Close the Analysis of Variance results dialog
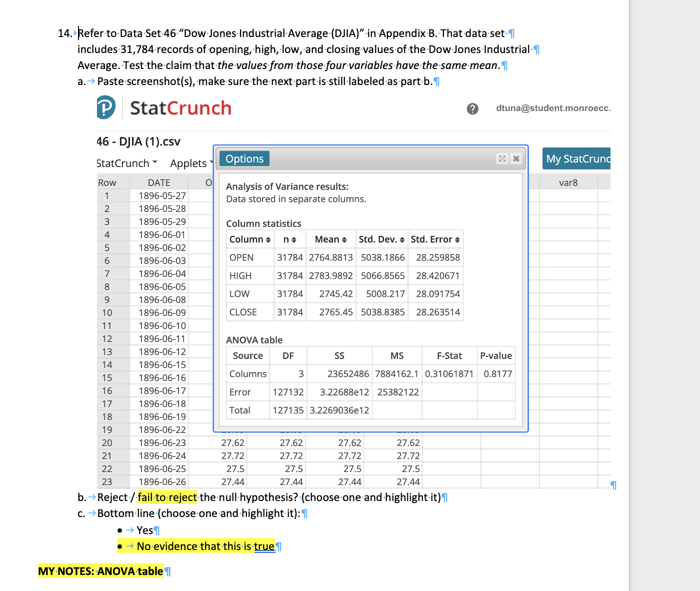This screenshot has height=591, width=700. click(516, 158)
